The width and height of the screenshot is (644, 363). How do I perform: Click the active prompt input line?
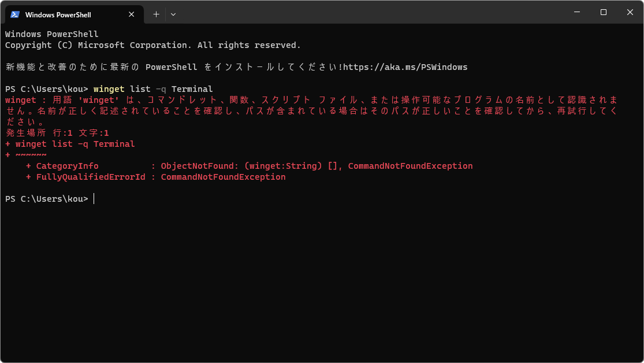[50, 199]
